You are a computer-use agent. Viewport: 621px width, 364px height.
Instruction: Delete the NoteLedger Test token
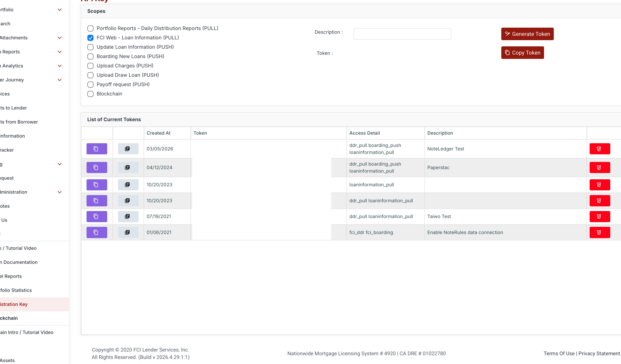tap(600, 149)
